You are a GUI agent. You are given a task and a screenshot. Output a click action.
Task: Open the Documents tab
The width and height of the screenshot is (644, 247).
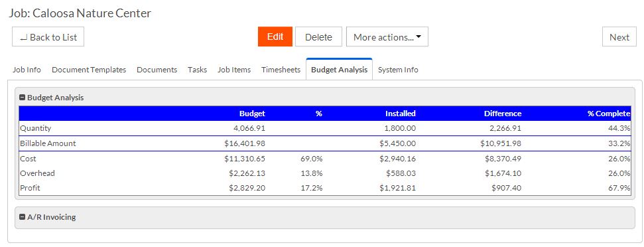(x=157, y=70)
